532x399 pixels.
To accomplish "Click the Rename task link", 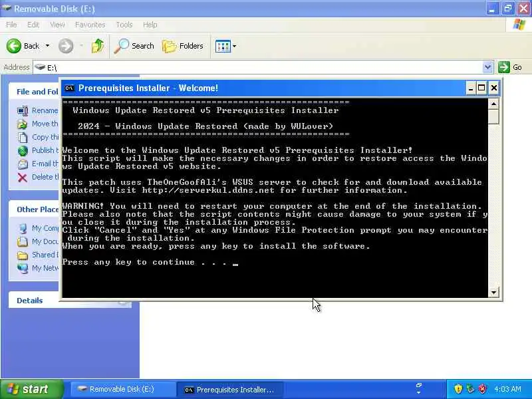I will 45,110.
